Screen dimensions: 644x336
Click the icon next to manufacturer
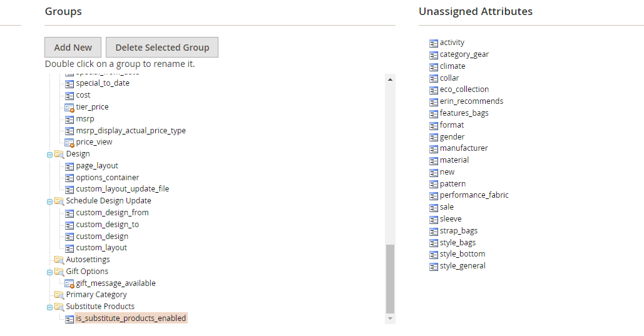pyautogui.click(x=434, y=148)
